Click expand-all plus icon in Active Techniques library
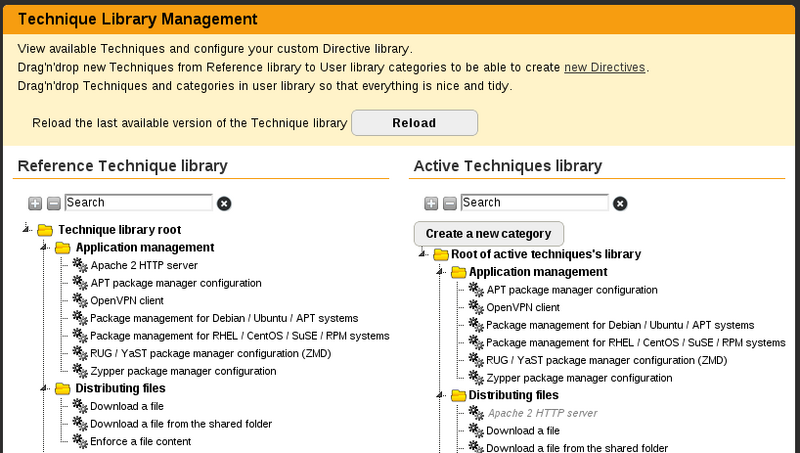This screenshot has height=453, width=800. pyautogui.click(x=431, y=204)
